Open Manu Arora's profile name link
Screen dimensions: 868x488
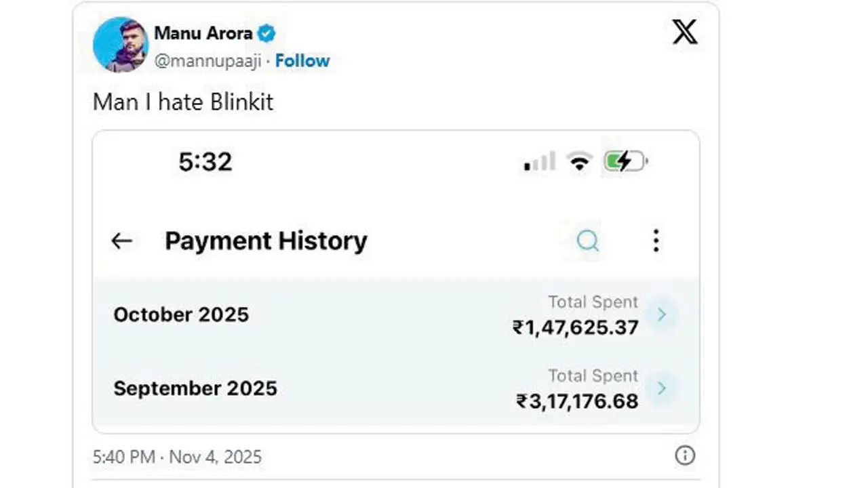203,33
